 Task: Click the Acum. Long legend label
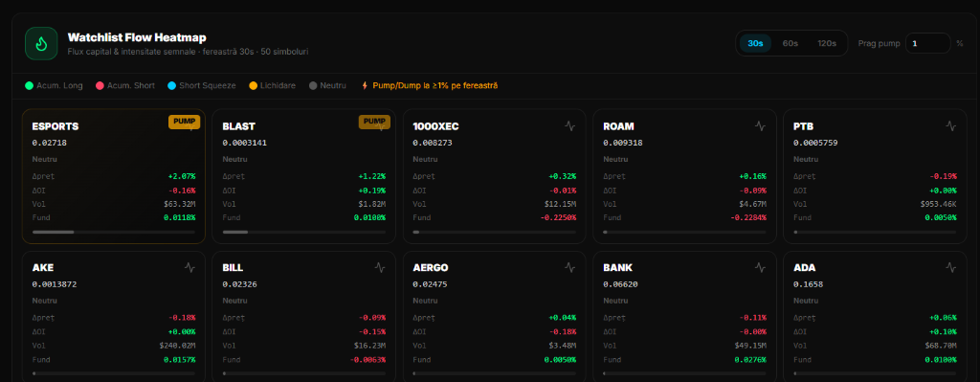click(x=59, y=85)
